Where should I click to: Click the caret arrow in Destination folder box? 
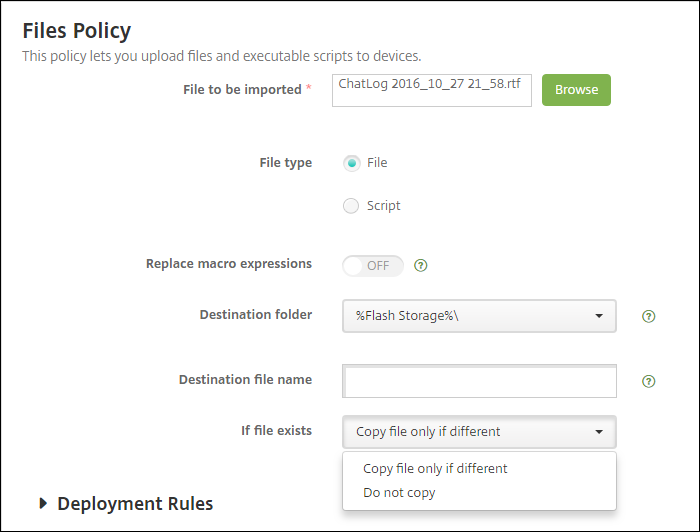pos(599,316)
